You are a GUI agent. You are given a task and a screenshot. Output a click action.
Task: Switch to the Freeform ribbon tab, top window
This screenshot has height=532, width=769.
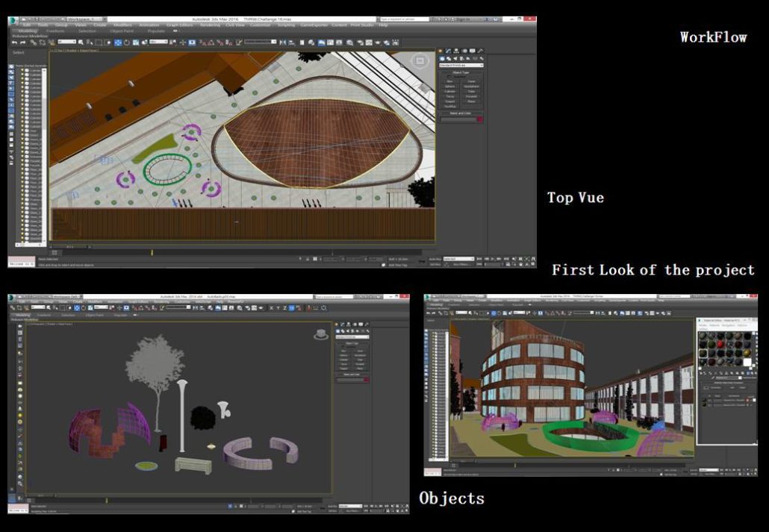coord(55,31)
